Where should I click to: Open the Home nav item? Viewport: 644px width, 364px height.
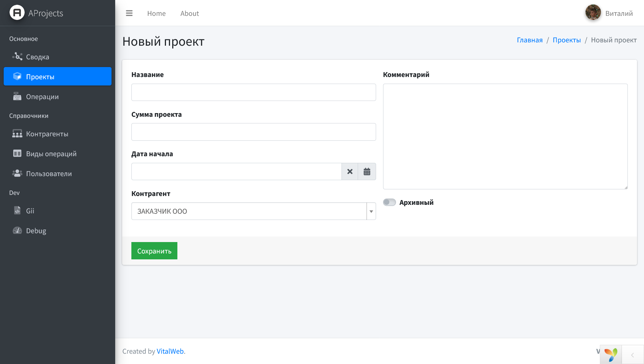pos(156,13)
